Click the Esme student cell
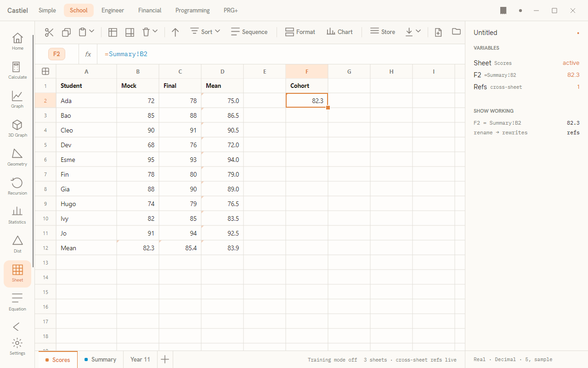This screenshot has width=588, height=368. tap(86, 160)
